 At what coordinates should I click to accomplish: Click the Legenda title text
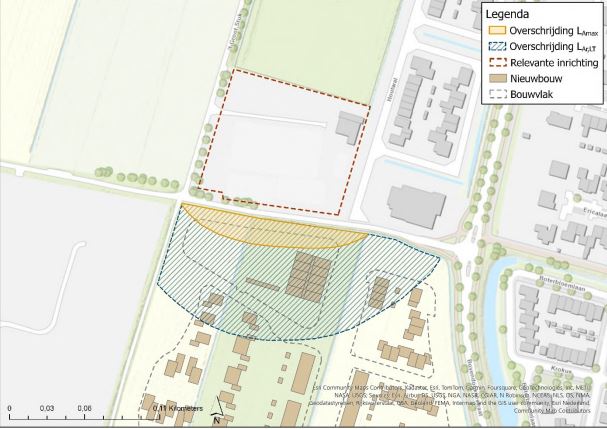pos(507,14)
